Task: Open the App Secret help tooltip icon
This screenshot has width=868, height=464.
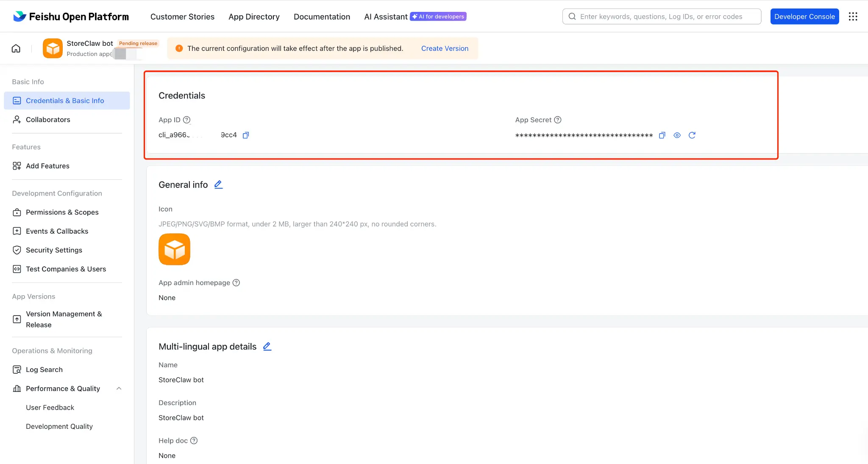Action: coord(558,120)
